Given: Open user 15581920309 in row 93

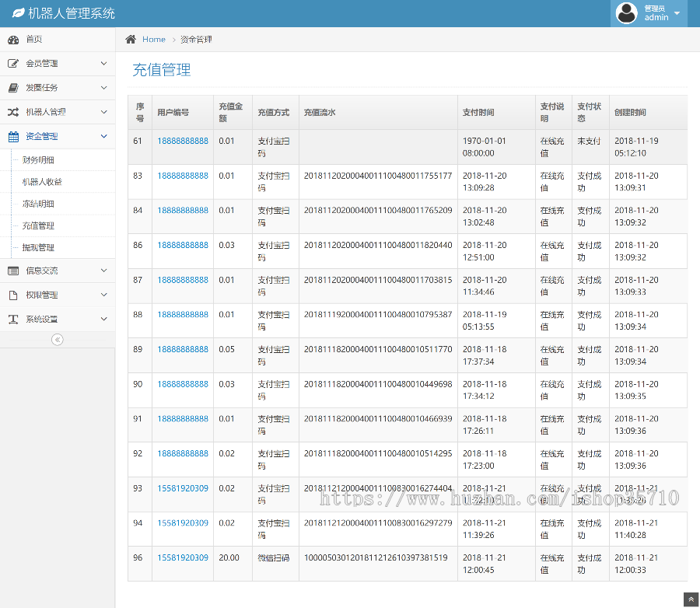Looking at the screenshot, I should 183,488.
